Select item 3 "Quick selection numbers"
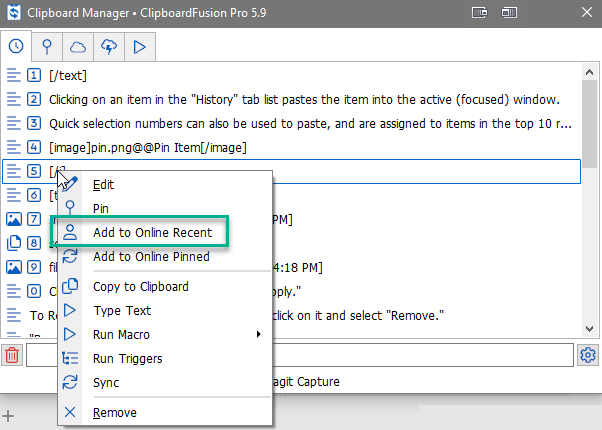Image resolution: width=602 pixels, height=430 pixels. (291, 124)
